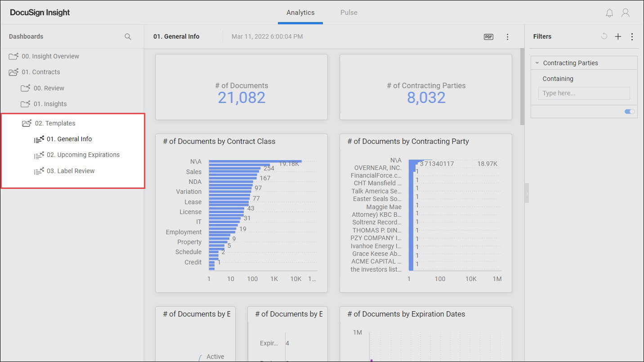Enable the Contracting Parties filter toggle
Image resolution: width=644 pixels, height=362 pixels.
click(629, 112)
